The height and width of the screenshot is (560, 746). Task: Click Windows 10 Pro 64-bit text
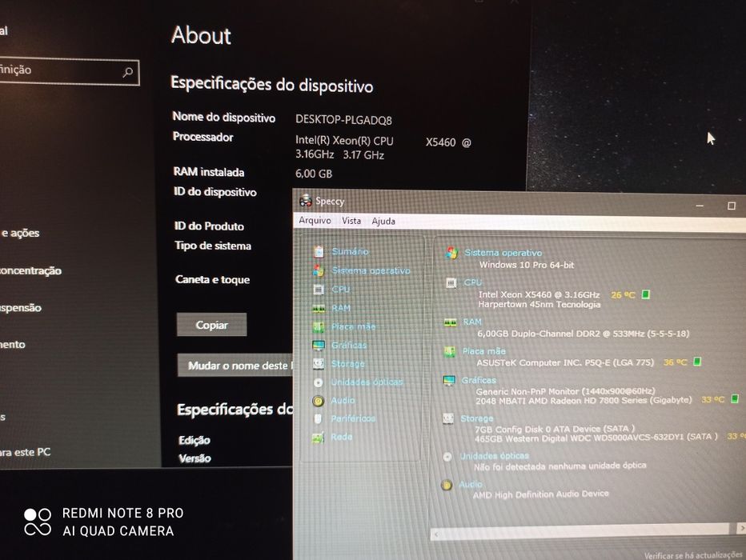pos(527,265)
